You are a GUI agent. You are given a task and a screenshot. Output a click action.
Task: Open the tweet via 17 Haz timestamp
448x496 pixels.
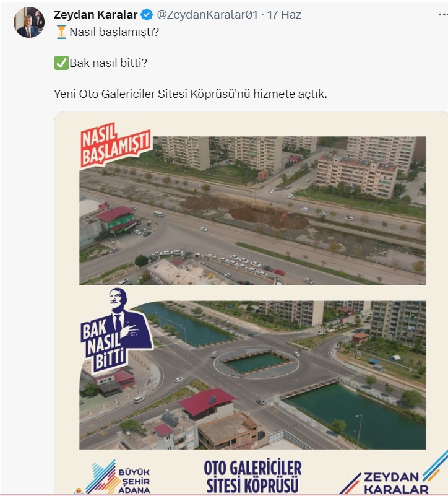point(284,14)
